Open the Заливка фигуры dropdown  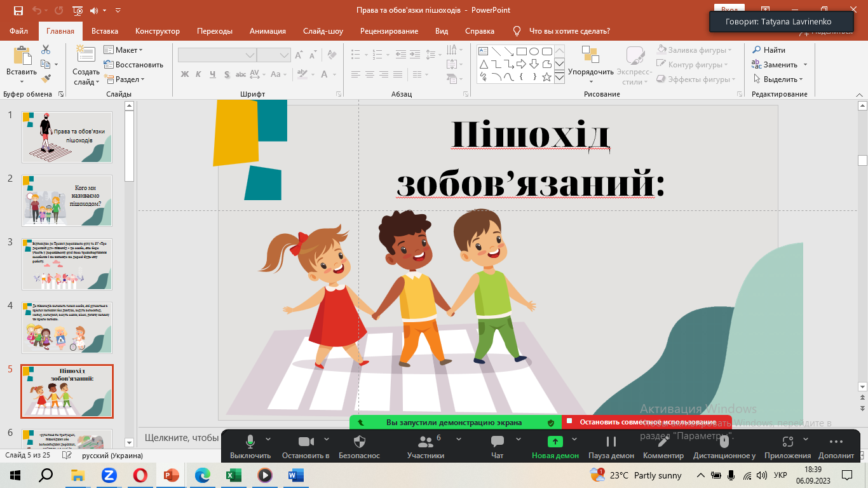[694, 50]
